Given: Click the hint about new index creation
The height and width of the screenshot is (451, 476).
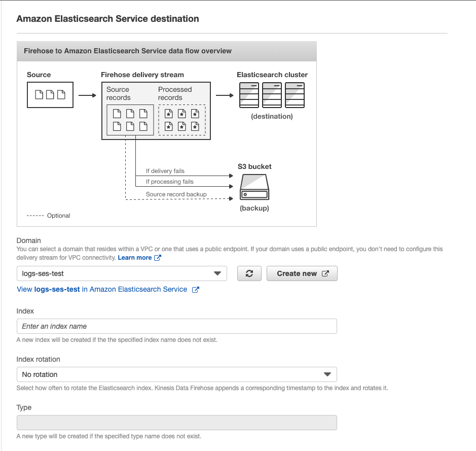Looking at the screenshot, I should (x=117, y=340).
